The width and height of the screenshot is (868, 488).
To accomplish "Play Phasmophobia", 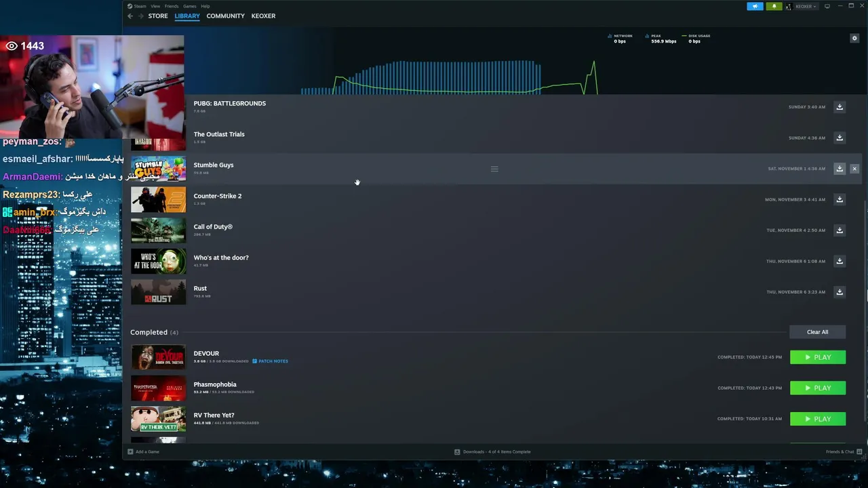I will pyautogui.click(x=818, y=388).
